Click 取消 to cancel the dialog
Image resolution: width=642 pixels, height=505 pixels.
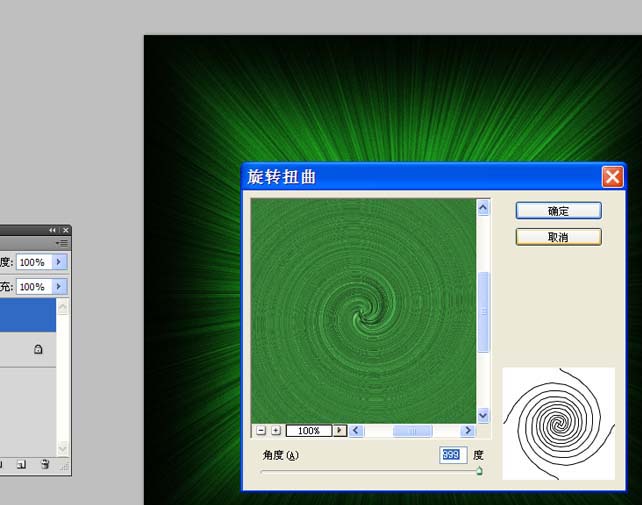tap(558, 237)
